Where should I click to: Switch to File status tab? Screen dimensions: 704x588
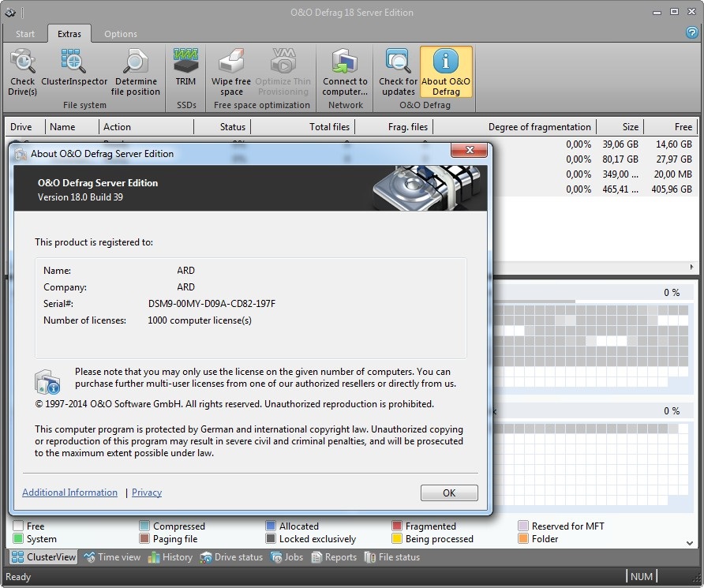point(392,557)
